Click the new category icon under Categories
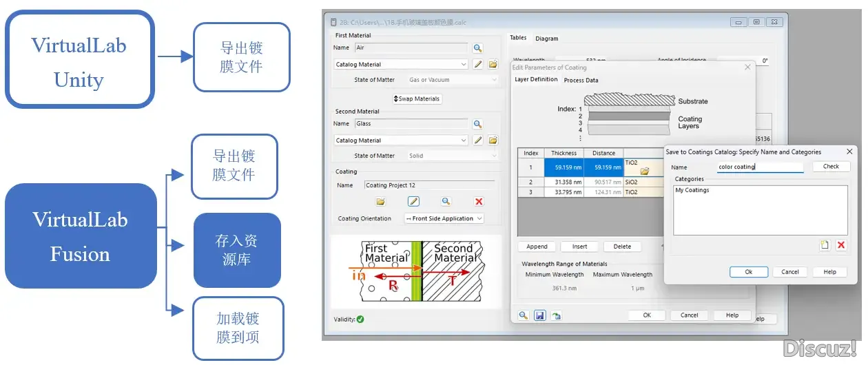Viewport: 868px width, 365px height. point(825,245)
